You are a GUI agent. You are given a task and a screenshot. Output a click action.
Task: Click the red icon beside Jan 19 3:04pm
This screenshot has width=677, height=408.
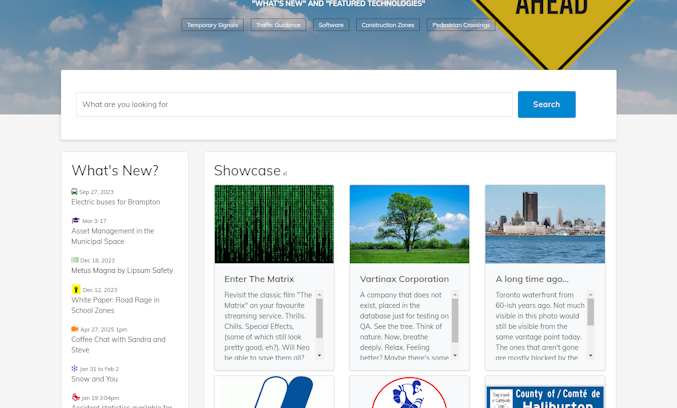(x=76, y=397)
